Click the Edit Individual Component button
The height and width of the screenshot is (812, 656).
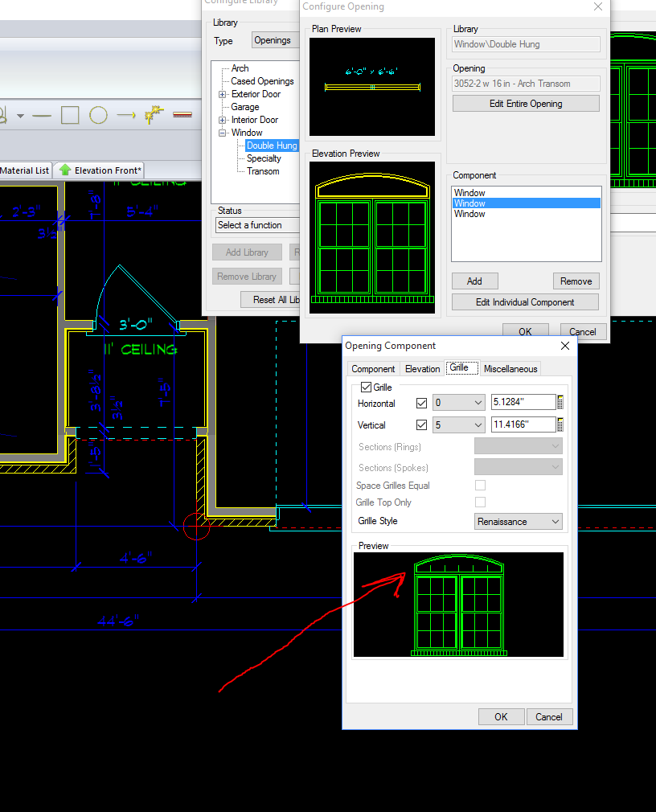[524, 302]
